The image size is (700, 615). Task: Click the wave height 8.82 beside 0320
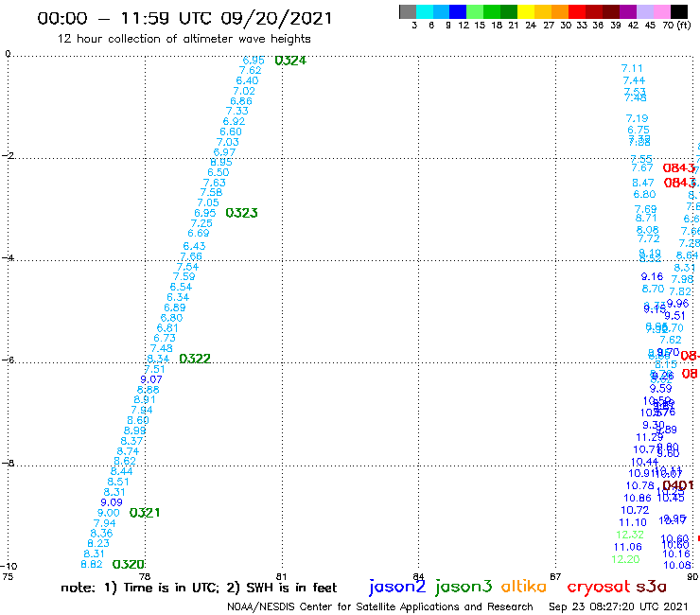pyautogui.click(x=92, y=564)
